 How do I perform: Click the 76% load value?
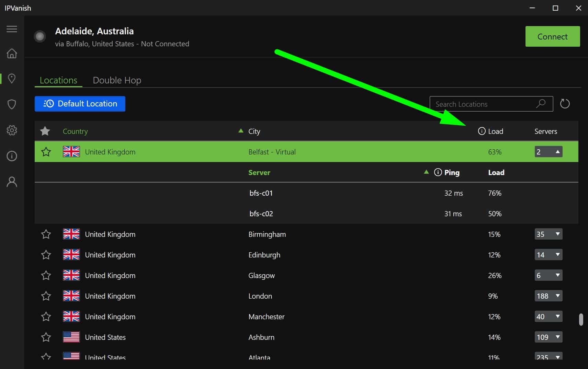pos(495,193)
